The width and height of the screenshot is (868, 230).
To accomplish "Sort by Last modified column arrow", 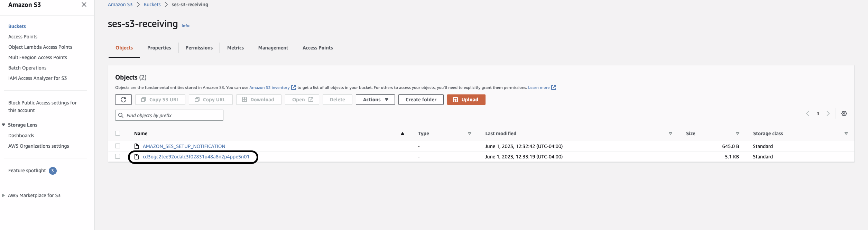I will click(x=671, y=134).
